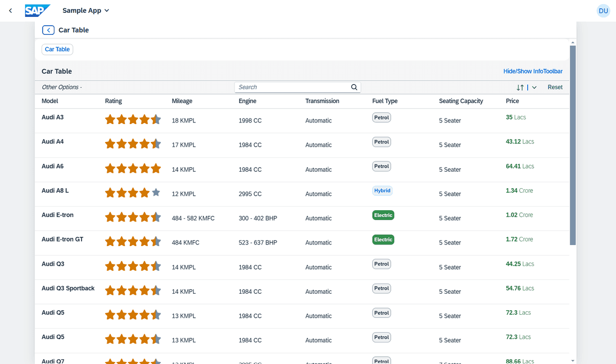Click the Petrol tag in Audi A4 row
The height and width of the screenshot is (364, 616).
coord(381,142)
